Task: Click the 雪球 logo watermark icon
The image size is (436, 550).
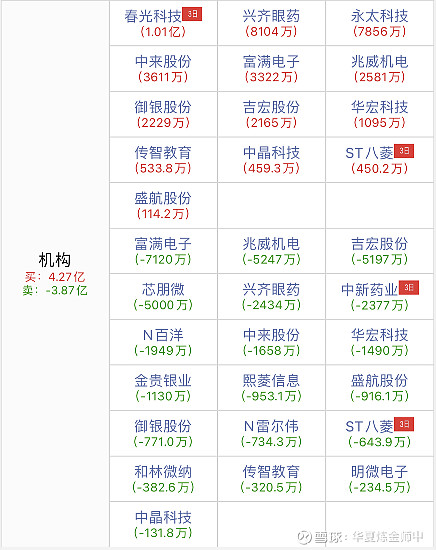Action: [304, 537]
